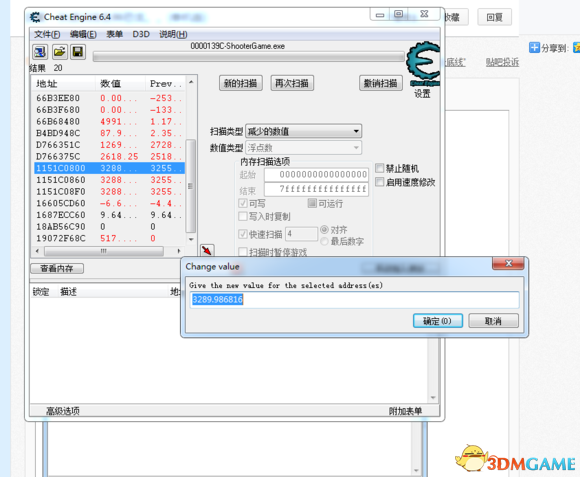Click the red arrow add-to-list icon
Screen dimensions: 580x477
[x=207, y=251]
